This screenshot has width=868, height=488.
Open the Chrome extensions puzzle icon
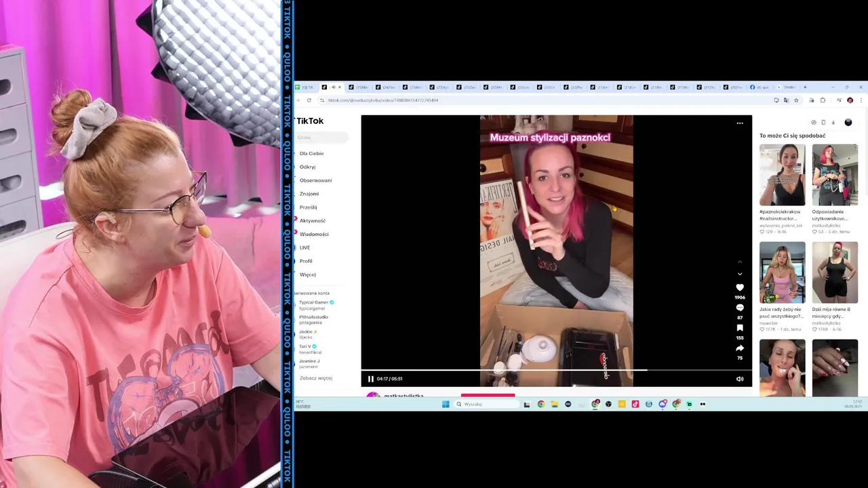click(823, 100)
